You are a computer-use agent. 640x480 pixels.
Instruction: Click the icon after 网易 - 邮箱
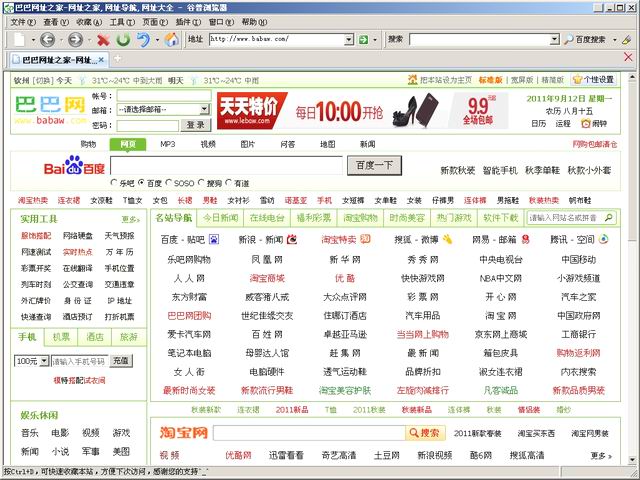coord(525,239)
